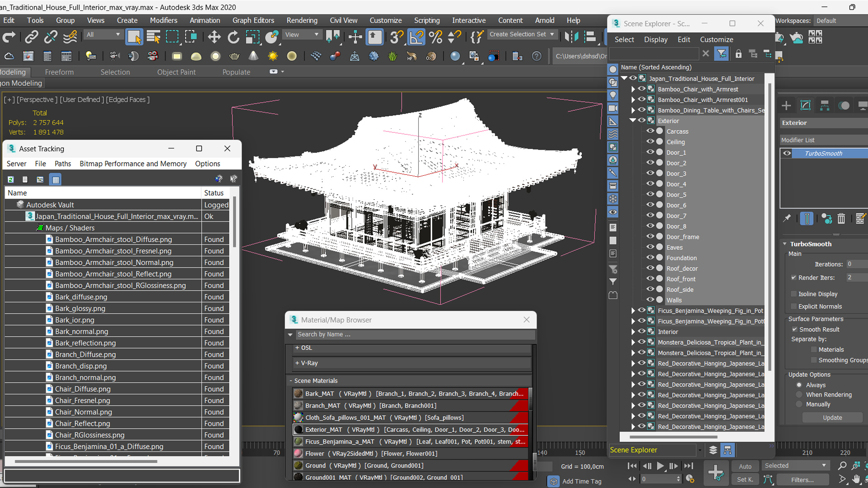The width and height of the screenshot is (868, 488).
Task: Toggle visibility of Roof_front
Action: coord(650,279)
